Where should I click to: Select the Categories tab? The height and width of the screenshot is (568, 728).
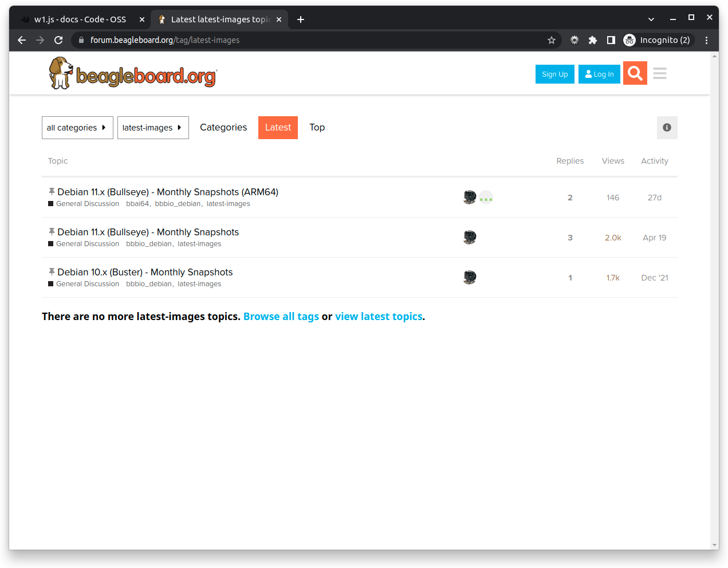click(223, 128)
